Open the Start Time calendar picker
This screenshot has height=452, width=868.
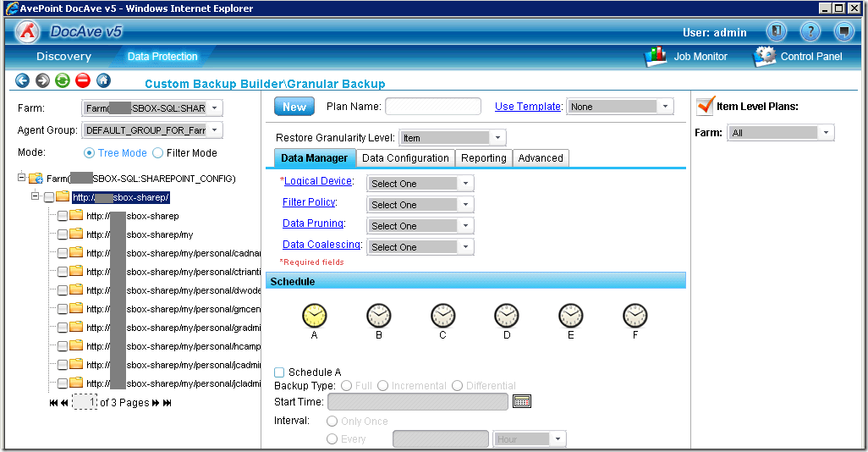(x=522, y=401)
